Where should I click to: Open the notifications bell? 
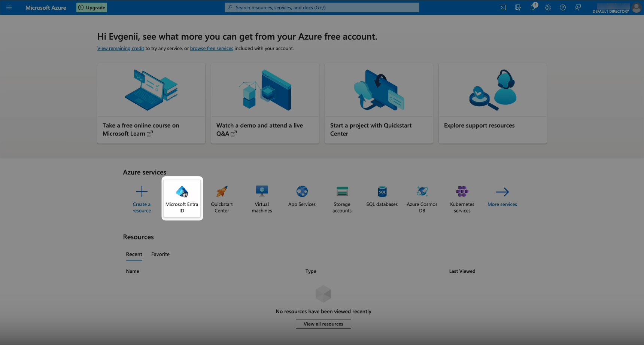point(532,7)
